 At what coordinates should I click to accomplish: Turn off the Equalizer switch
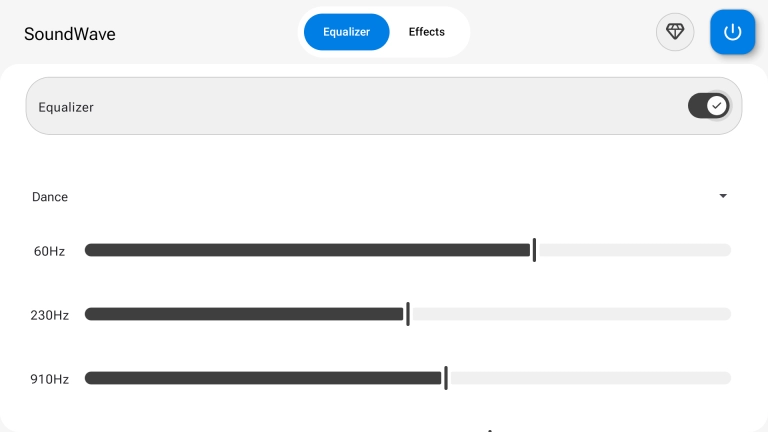pyautogui.click(x=708, y=106)
